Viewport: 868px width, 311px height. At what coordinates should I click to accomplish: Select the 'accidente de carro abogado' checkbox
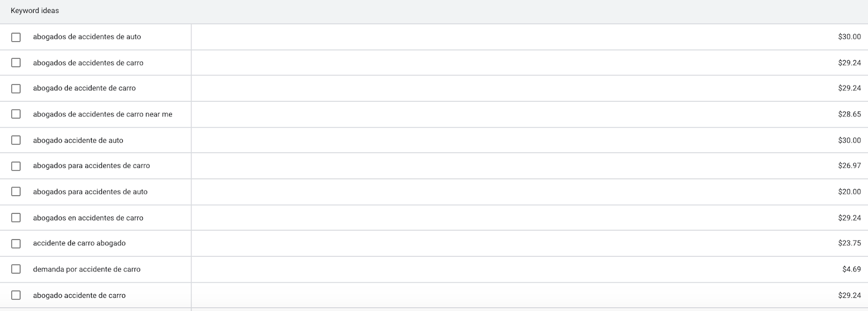point(16,243)
